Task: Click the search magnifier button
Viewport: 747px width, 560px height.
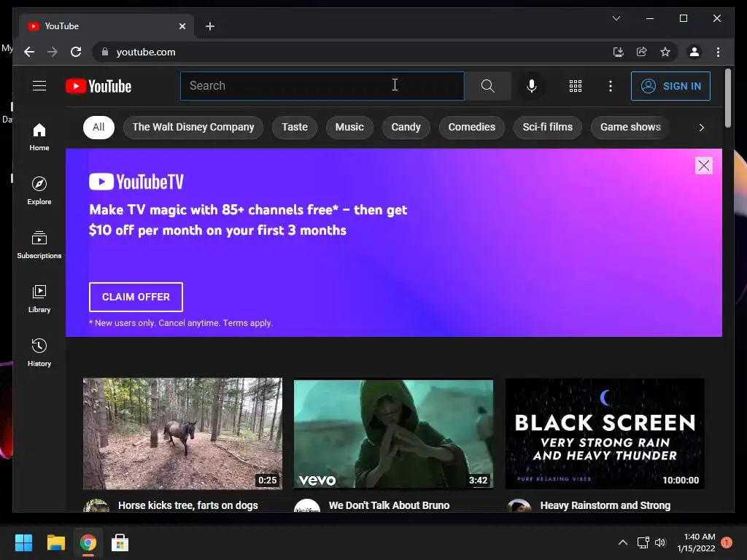Action: (487, 86)
